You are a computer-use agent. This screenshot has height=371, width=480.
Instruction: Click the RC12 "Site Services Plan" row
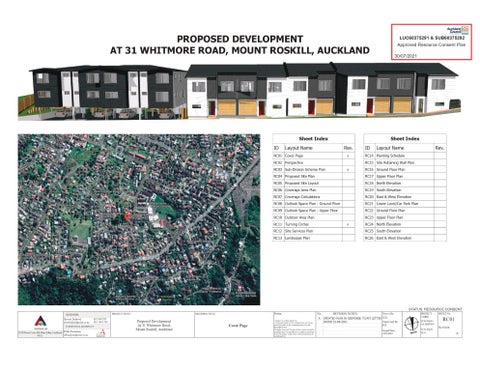point(314,231)
